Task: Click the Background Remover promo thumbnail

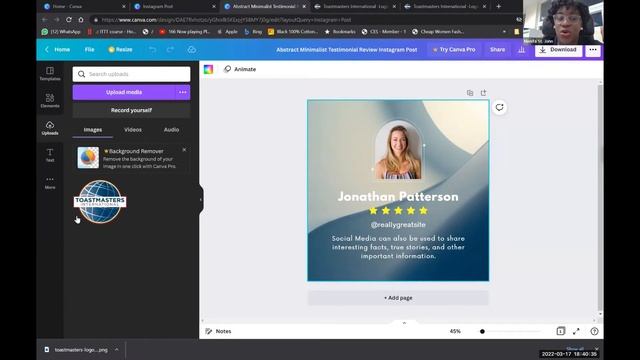Action: click(88, 158)
